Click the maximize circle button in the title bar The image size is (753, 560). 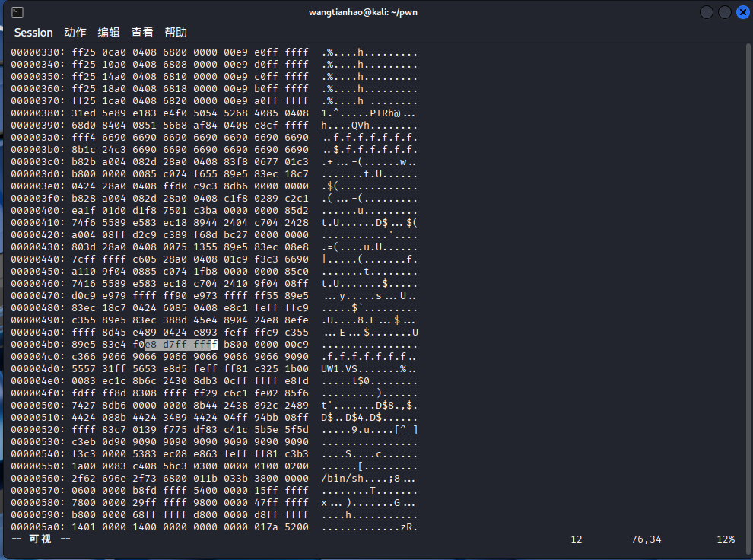pyautogui.click(x=725, y=12)
